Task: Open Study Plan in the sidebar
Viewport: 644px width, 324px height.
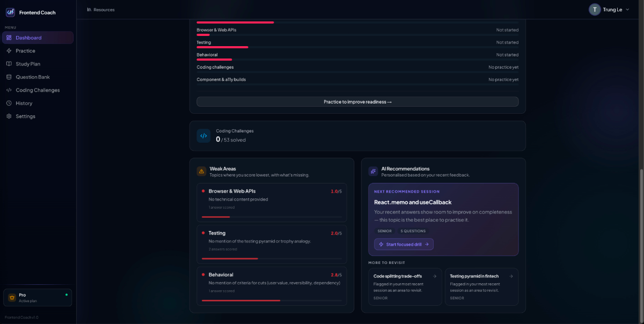Action: (x=38, y=64)
